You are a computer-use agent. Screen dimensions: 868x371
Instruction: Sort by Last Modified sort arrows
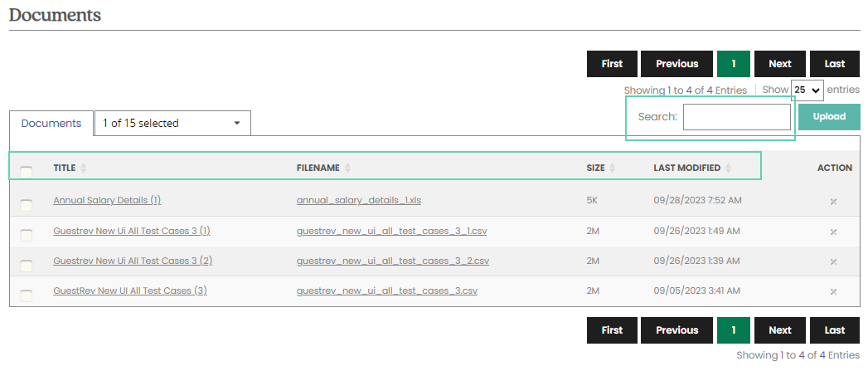tap(729, 168)
